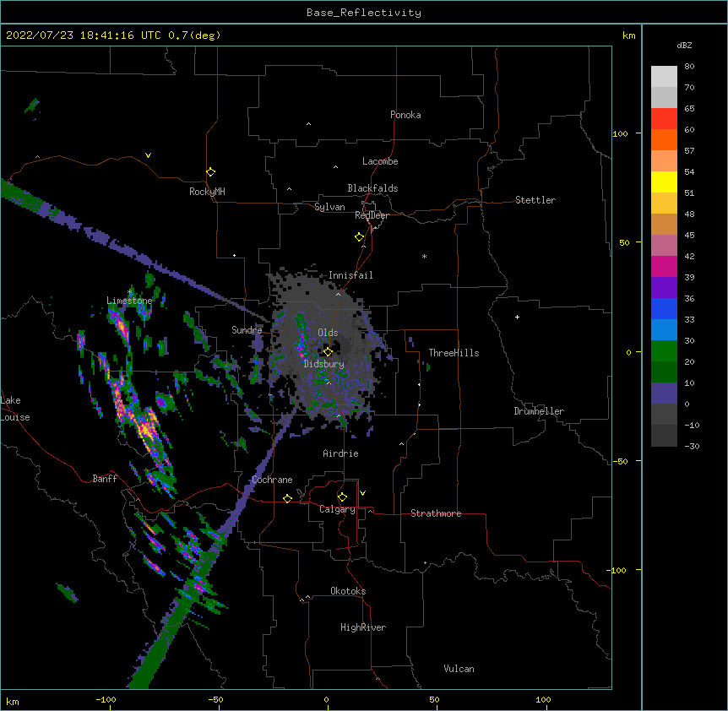
Task: Click the Innisfail label
Action: coord(350,275)
